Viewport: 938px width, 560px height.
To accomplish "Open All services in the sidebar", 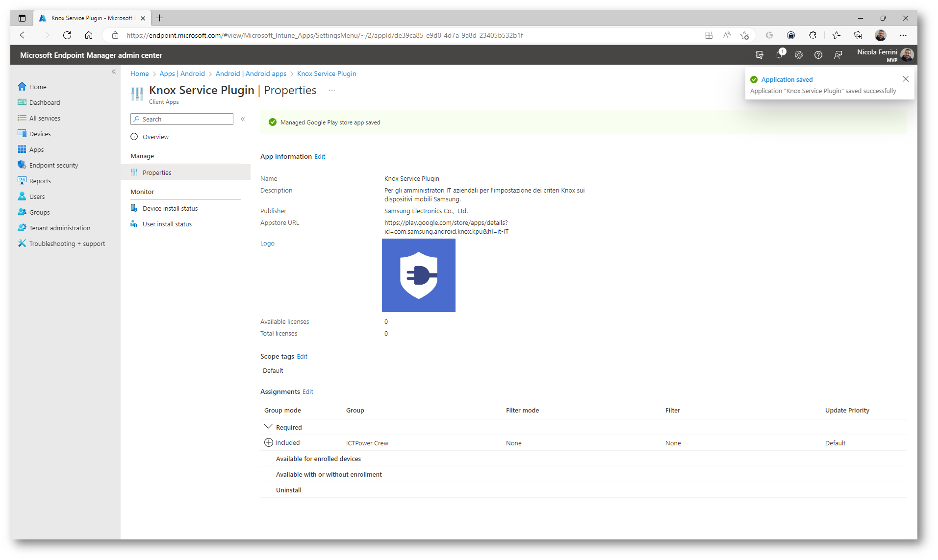I will 39,118.
